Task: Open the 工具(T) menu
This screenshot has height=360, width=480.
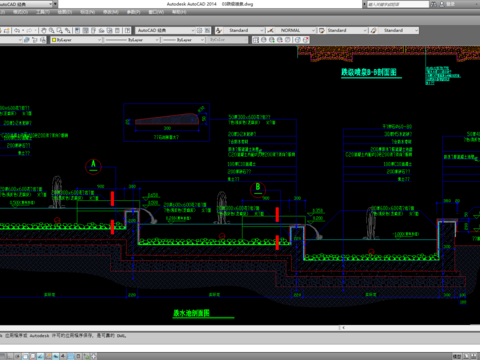Action: 42,12
